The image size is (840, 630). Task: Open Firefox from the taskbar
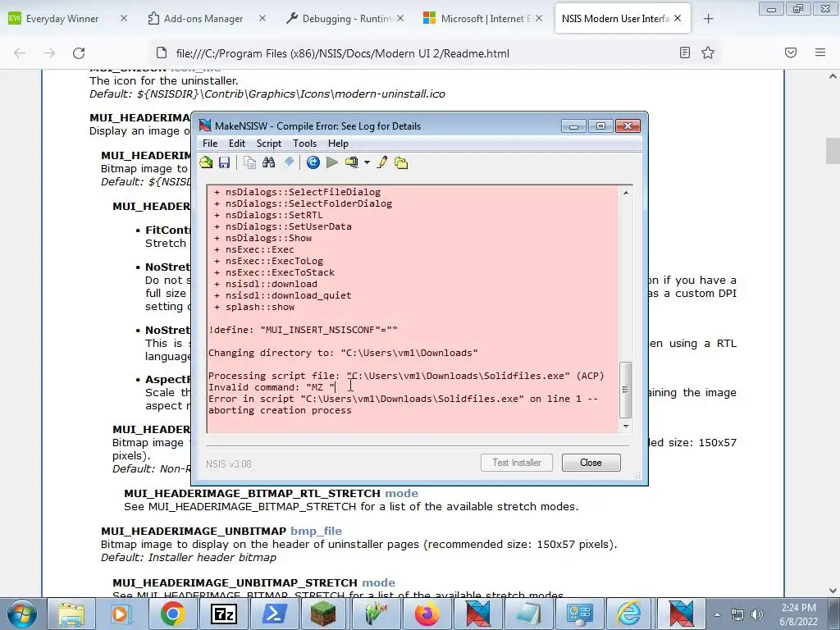427,614
